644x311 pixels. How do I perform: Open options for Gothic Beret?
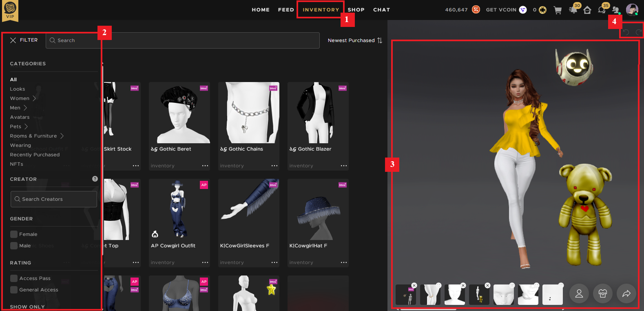(205, 166)
